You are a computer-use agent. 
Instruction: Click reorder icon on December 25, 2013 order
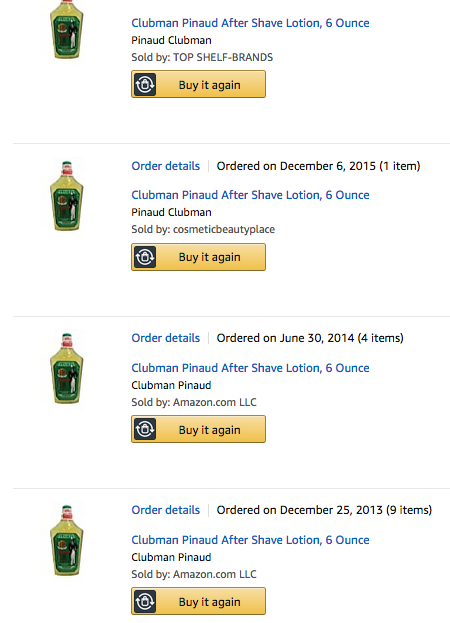coord(145,601)
